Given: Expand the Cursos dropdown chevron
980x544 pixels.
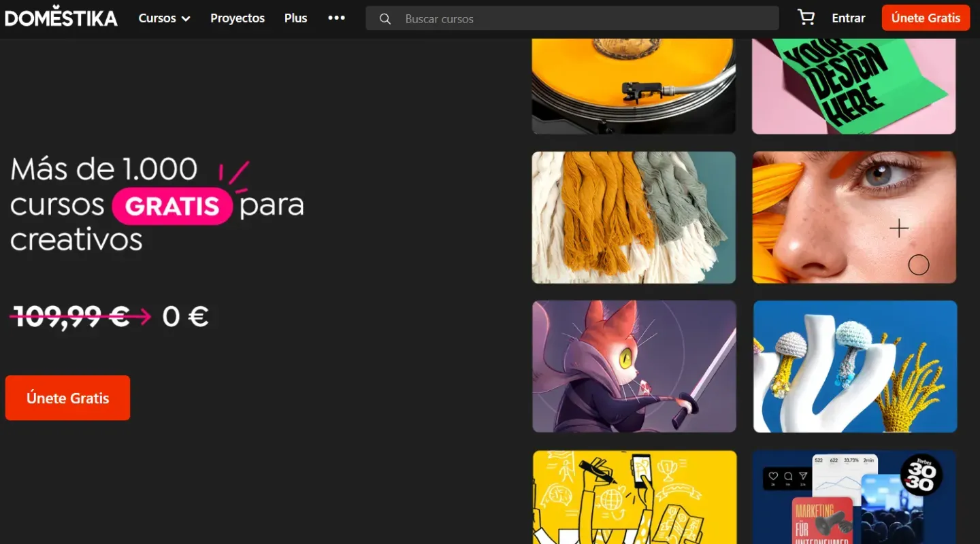Looking at the screenshot, I should click(x=186, y=19).
